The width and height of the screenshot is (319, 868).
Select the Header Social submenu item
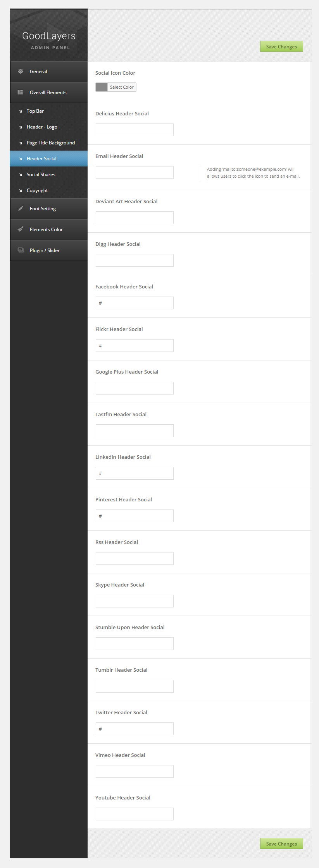(41, 159)
